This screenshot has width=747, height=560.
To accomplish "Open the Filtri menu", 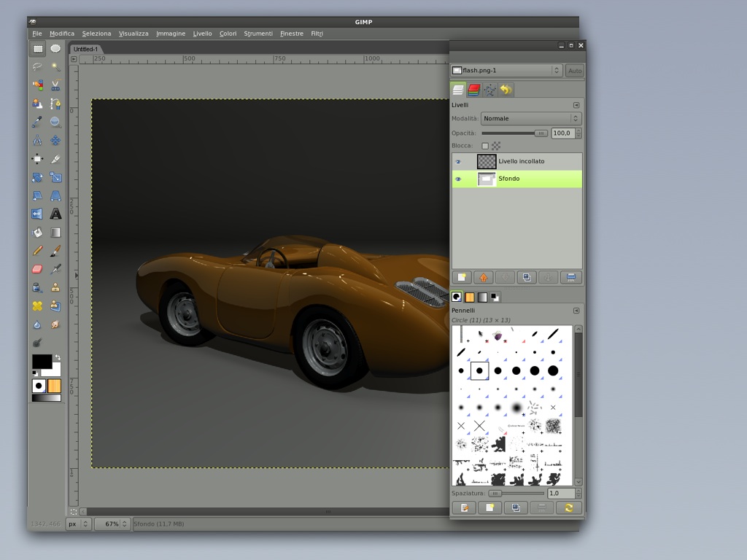I will [317, 34].
